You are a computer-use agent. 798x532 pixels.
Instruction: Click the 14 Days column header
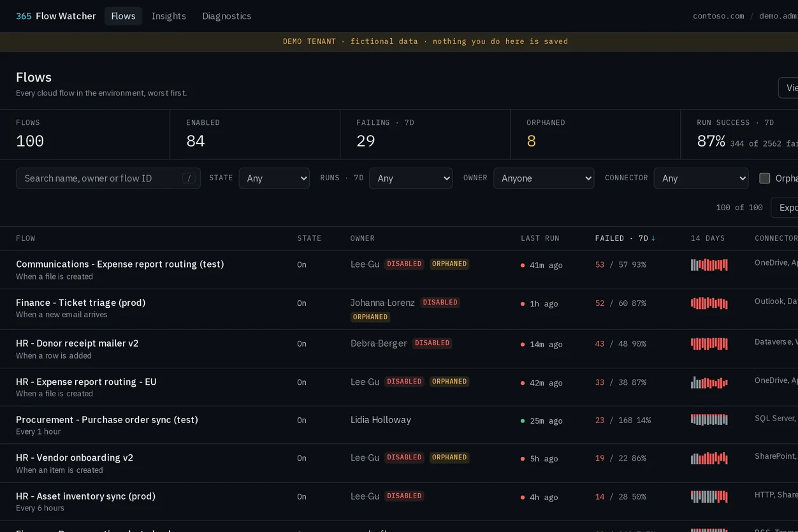pyautogui.click(x=707, y=238)
